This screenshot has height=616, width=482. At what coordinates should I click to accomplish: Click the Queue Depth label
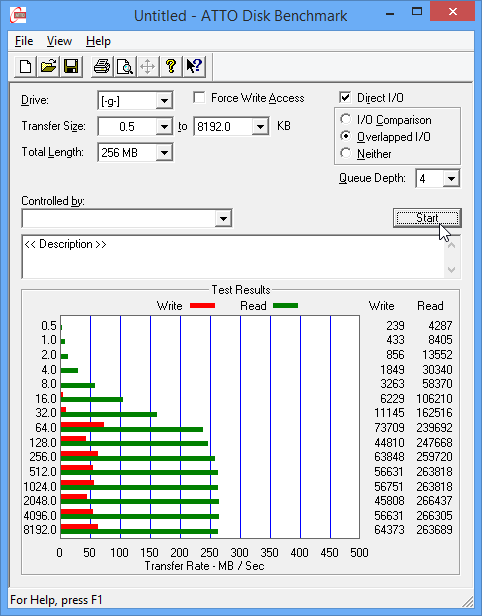[x=372, y=178]
